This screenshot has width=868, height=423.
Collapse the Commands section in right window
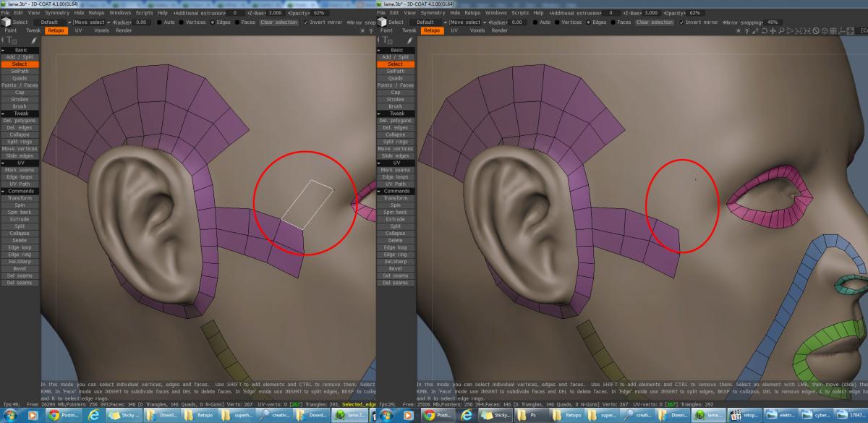[396, 191]
